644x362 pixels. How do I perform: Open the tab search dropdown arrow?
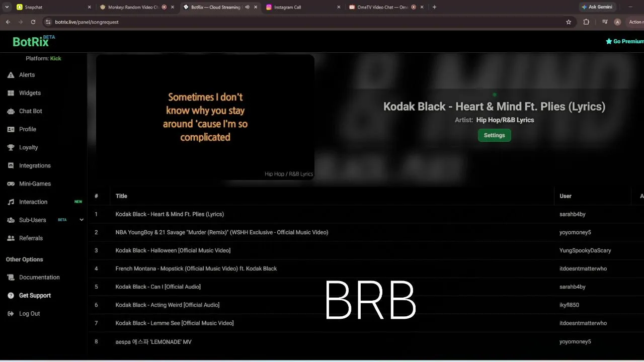pyautogui.click(x=7, y=7)
